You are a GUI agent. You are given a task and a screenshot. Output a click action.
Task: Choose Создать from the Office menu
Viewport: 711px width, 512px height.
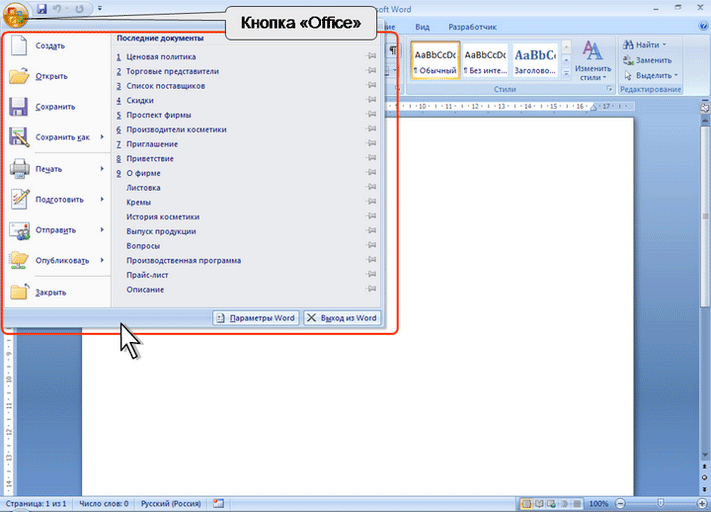pos(57,46)
